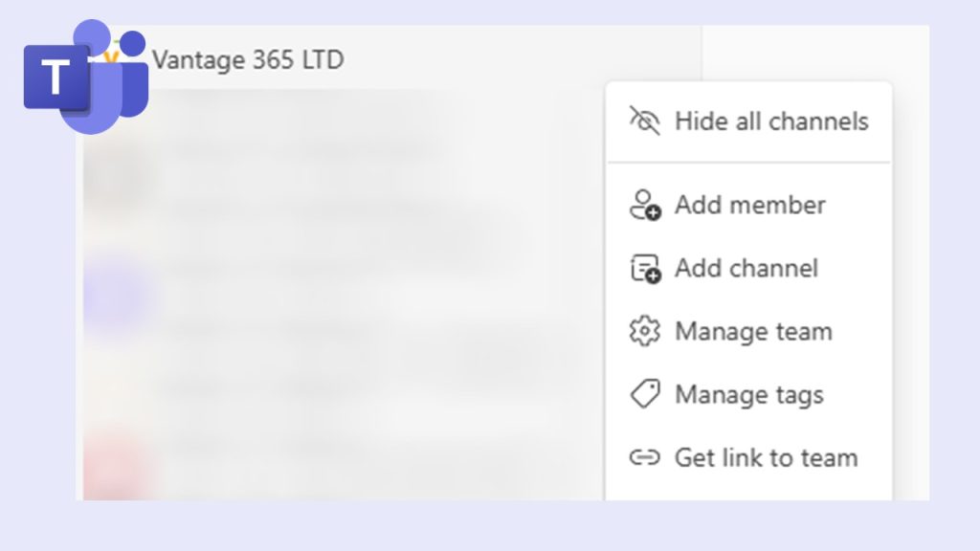Click the person-plus icon for Add member
980x551 pixels.
point(645,205)
